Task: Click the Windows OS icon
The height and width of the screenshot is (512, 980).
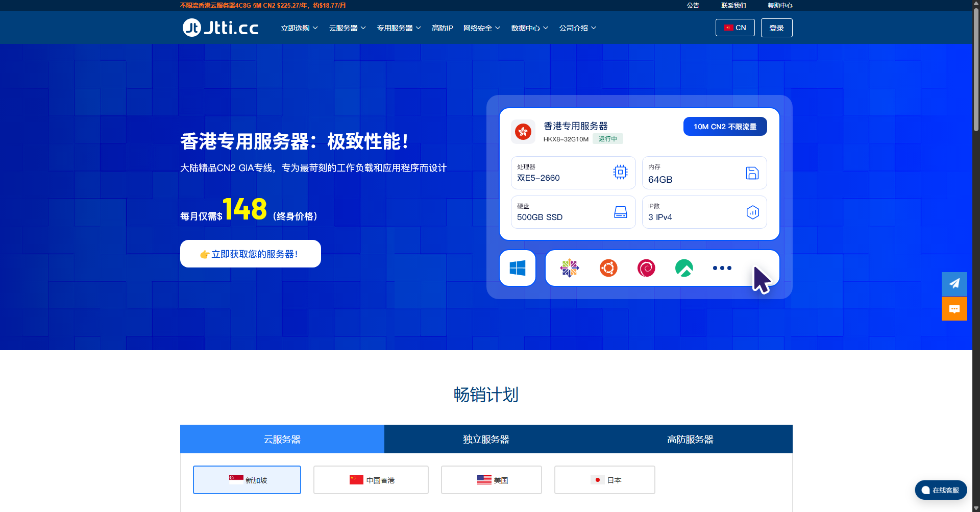Action: pos(517,268)
